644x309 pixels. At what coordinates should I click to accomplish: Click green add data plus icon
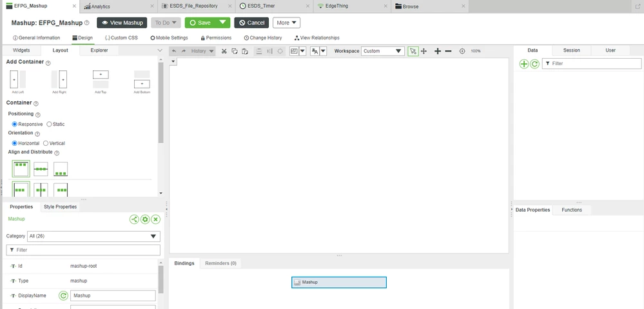click(x=524, y=64)
